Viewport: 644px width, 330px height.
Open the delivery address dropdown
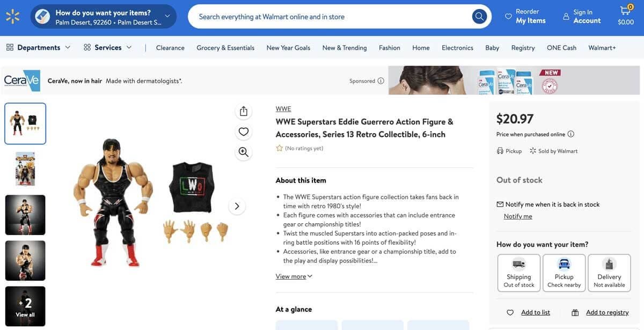pos(166,16)
